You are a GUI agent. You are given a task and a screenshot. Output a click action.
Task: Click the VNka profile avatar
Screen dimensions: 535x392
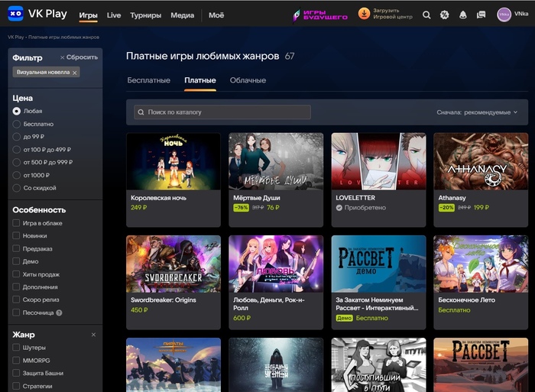(504, 15)
